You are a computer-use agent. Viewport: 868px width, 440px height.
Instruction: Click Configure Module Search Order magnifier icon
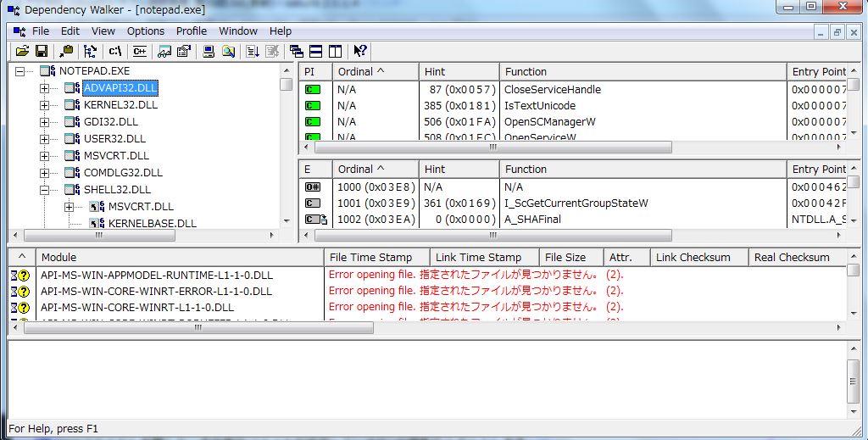pyautogui.click(x=228, y=52)
